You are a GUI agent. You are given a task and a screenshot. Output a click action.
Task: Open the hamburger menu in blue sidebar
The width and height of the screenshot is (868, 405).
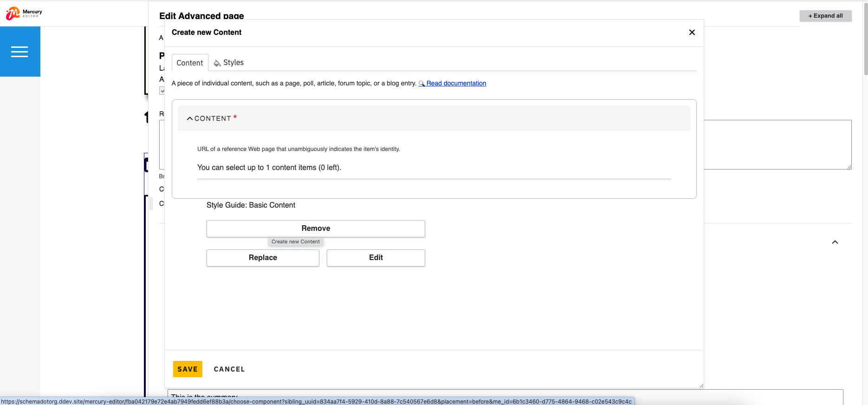click(19, 52)
